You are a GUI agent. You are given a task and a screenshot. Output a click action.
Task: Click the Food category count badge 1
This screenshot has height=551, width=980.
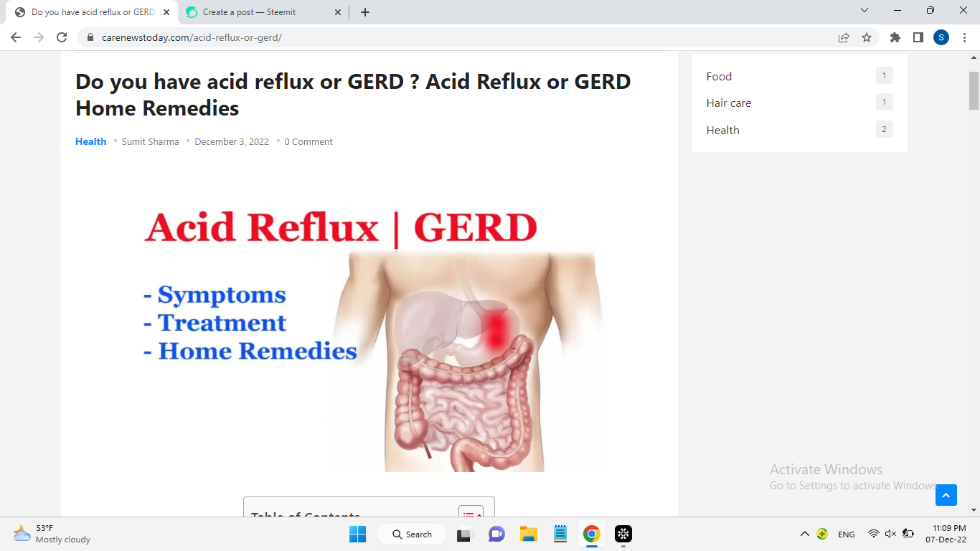tap(884, 75)
